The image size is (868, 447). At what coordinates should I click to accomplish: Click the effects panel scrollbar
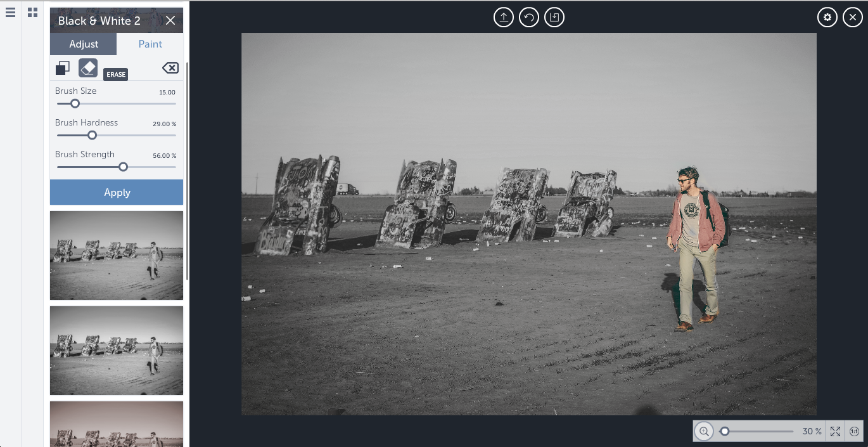click(x=187, y=171)
